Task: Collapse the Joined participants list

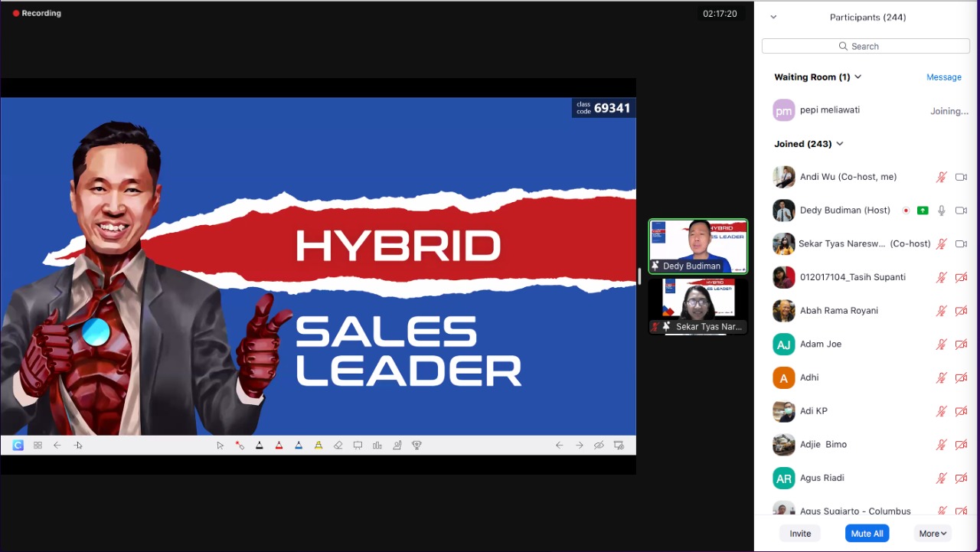Action: pyautogui.click(x=840, y=144)
